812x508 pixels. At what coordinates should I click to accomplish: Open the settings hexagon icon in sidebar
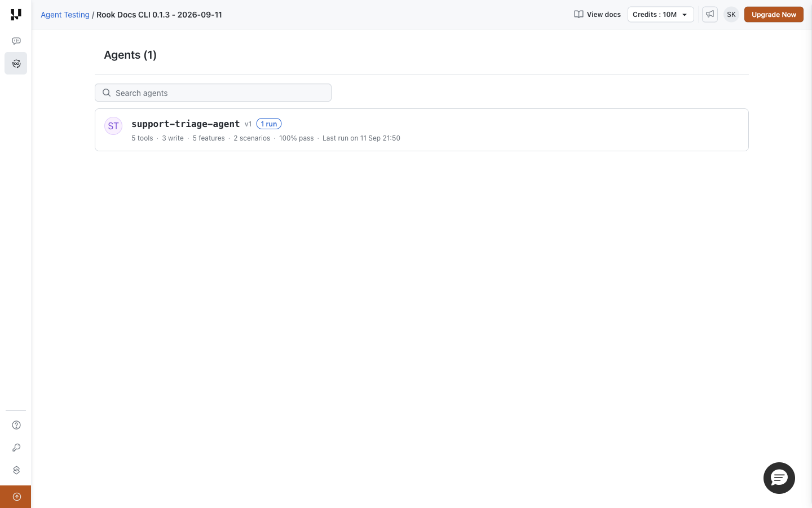(x=16, y=470)
